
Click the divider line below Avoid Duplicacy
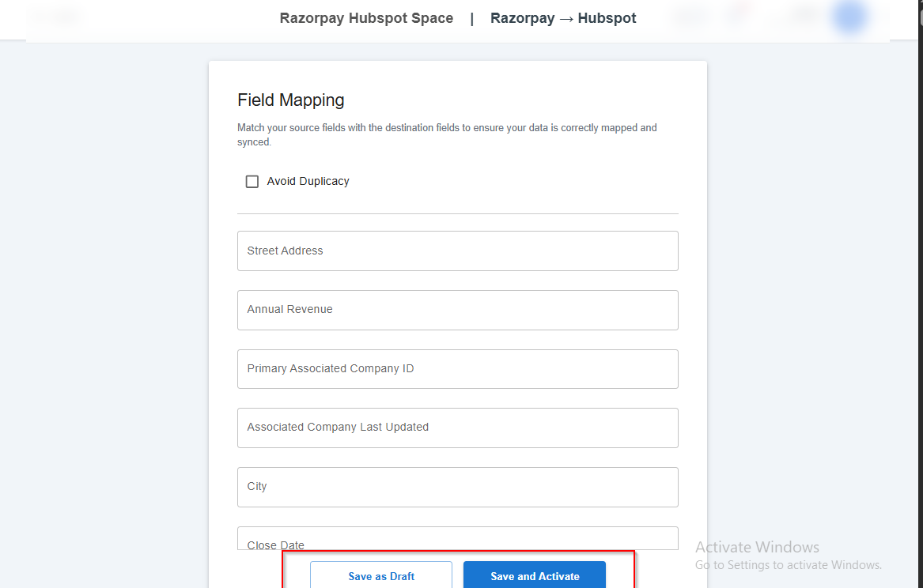pyautogui.click(x=457, y=213)
